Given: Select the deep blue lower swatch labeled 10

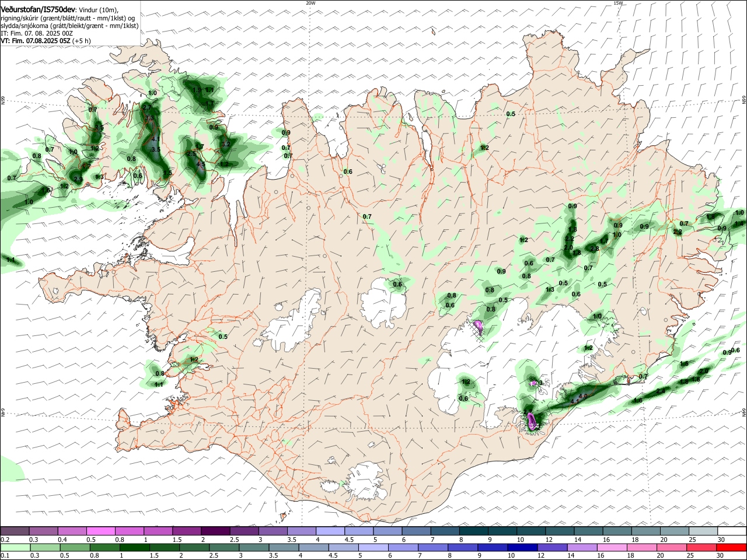Looking at the screenshot, I should (522, 547).
